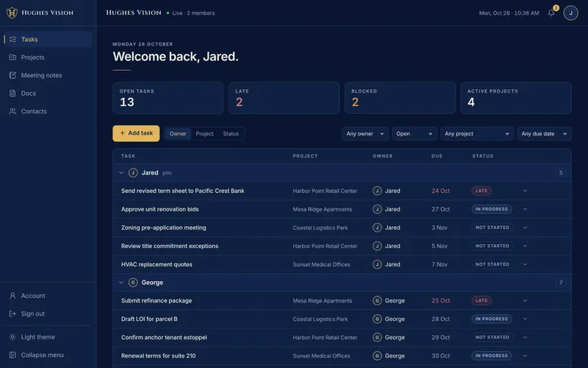
Task: Click the Meeting notes pencil icon
Action: tap(12, 75)
